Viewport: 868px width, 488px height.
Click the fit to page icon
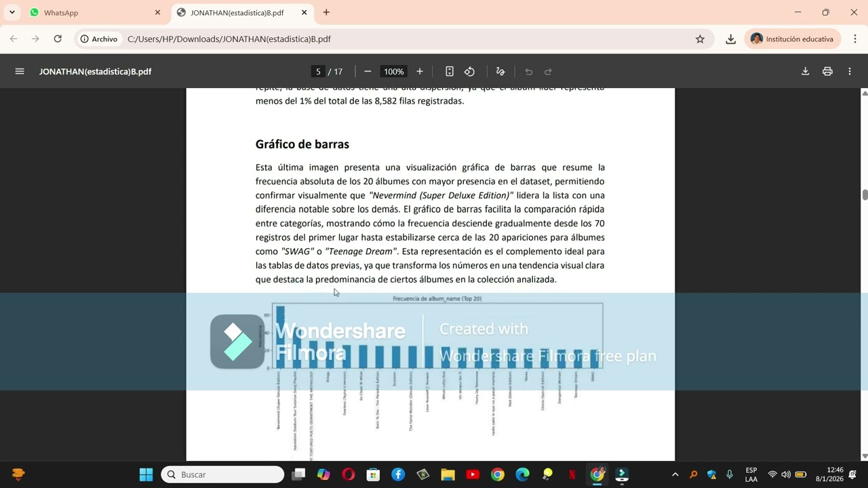click(x=449, y=71)
